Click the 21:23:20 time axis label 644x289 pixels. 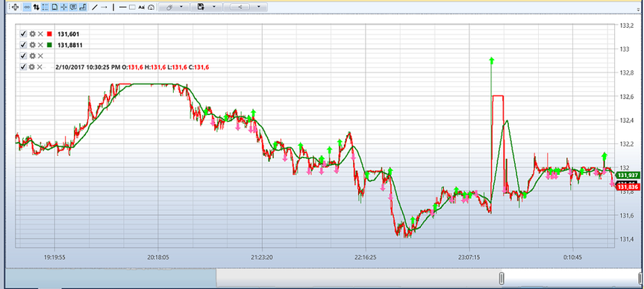pyautogui.click(x=262, y=258)
